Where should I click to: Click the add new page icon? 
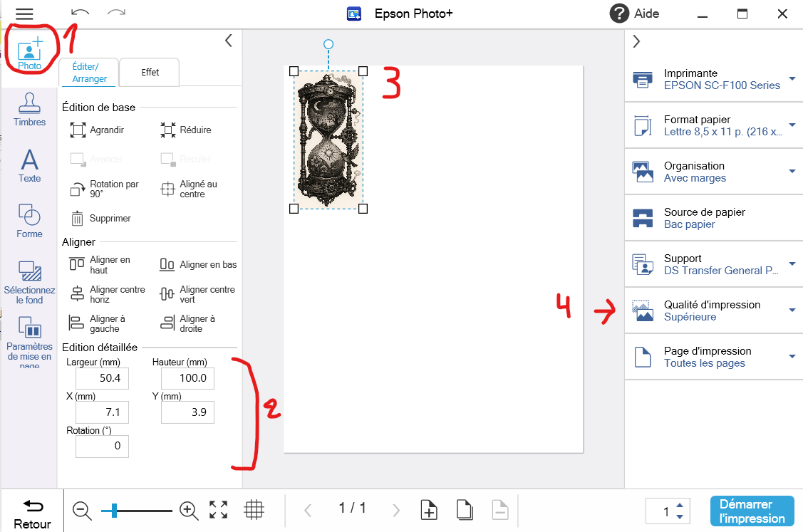pos(429,510)
